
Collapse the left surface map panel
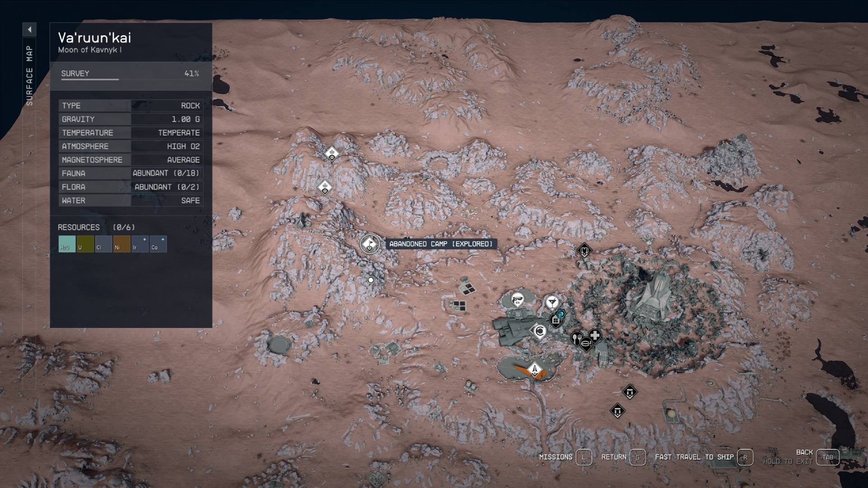28,28
